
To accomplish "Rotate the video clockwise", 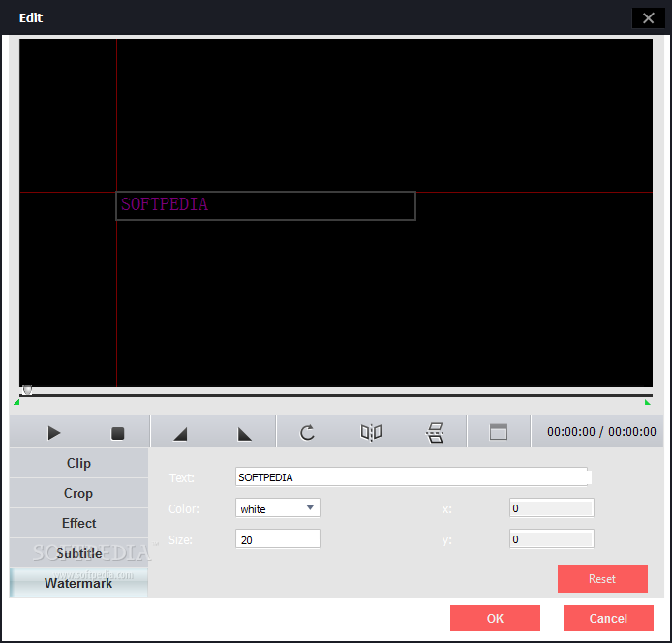I will (307, 433).
